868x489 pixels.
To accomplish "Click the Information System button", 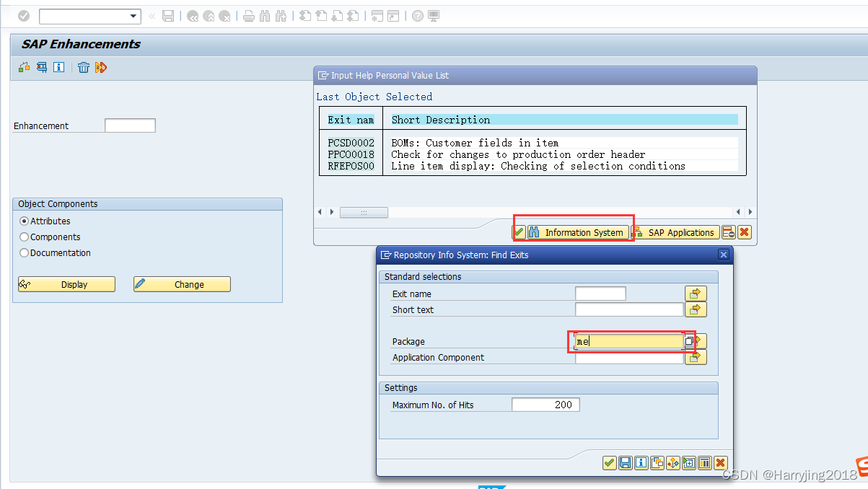I will tap(577, 232).
